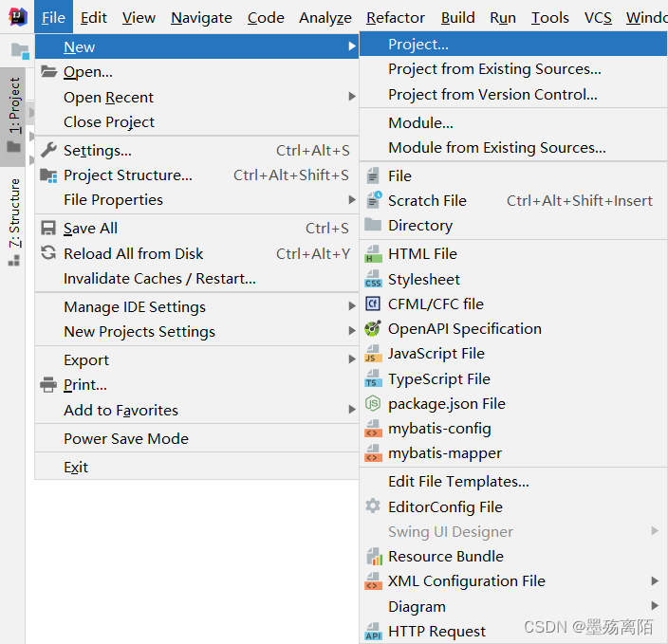The width and height of the screenshot is (668, 644).
Task: Click the HTML File icon
Action: [x=373, y=254]
